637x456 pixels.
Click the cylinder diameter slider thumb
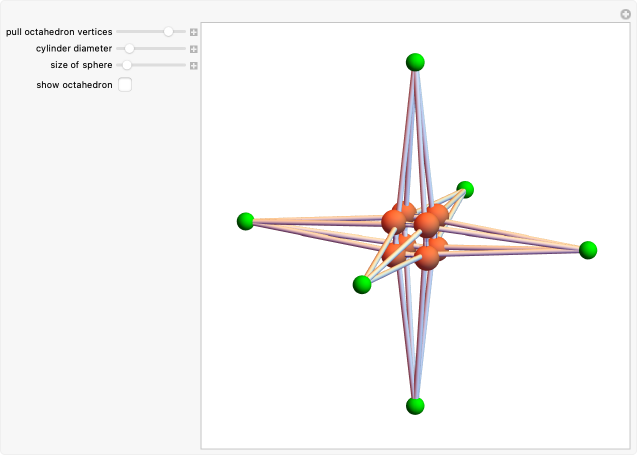(129, 49)
